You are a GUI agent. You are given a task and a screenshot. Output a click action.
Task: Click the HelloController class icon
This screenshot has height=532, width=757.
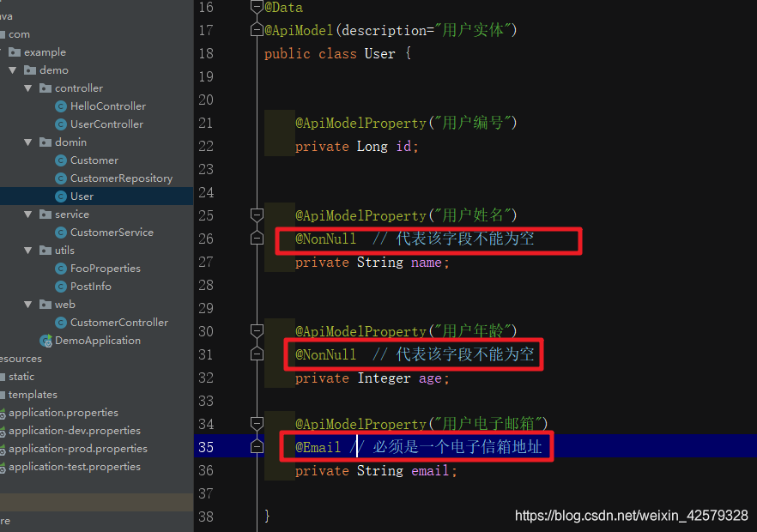point(61,106)
